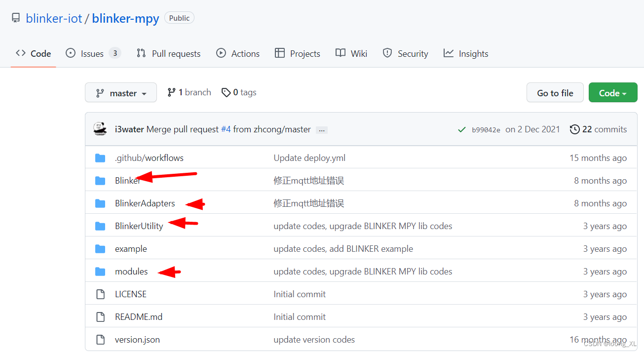
Task: Open the BlinkerUtility folder
Action: pyautogui.click(x=139, y=226)
